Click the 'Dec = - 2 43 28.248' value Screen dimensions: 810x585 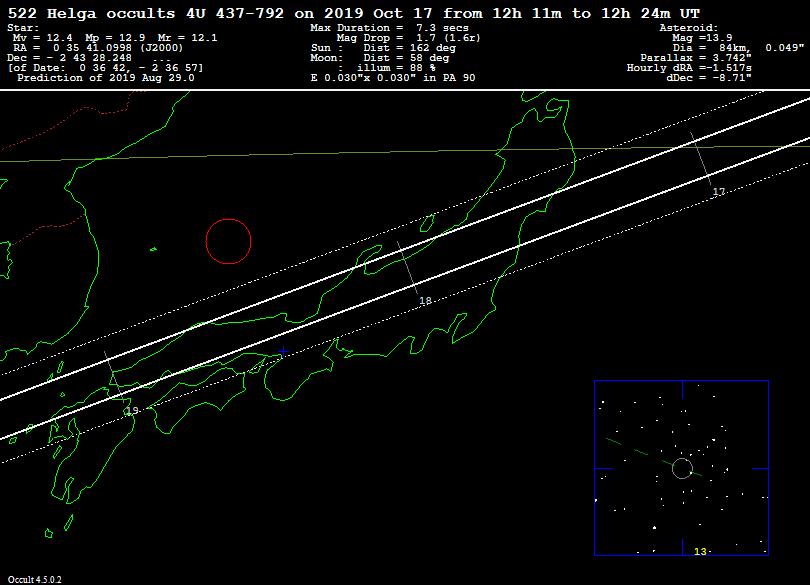coord(70,58)
